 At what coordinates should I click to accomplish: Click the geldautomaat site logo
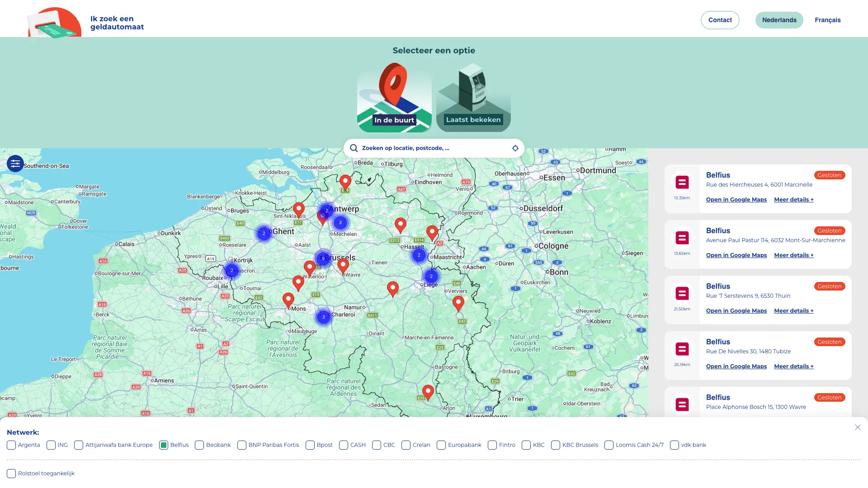54,22
